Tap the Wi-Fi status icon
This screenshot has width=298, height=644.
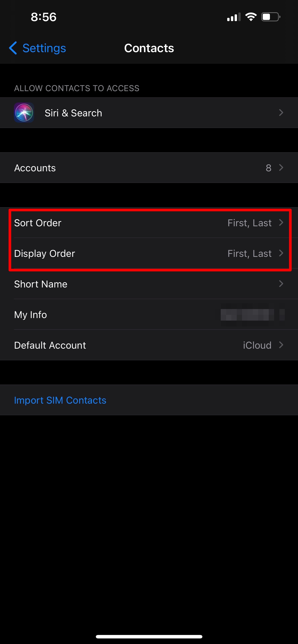point(250,17)
